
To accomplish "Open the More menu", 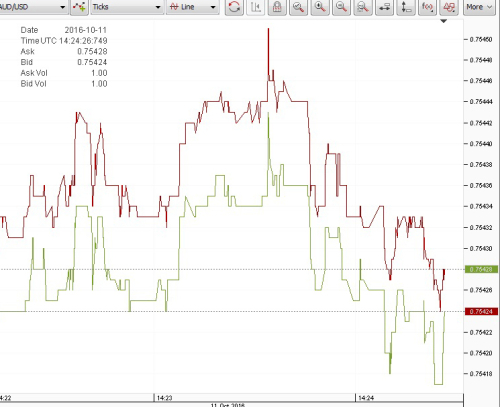I will click(x=479, y=7).
